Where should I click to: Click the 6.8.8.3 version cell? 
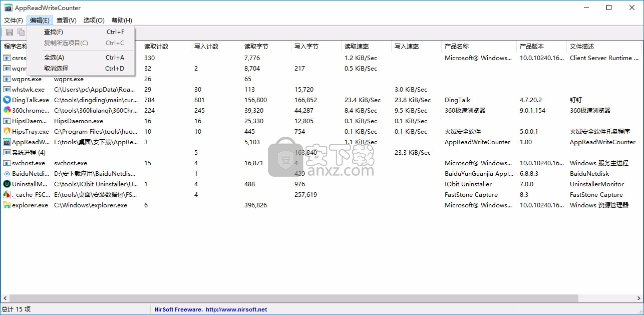point(529,174)
